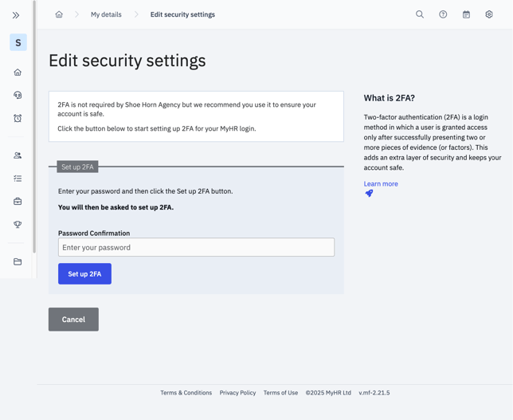The width and height of the screenshot is (513, 420).
Task: Open the trophy icon in sidebar
Action: [18, 225]
